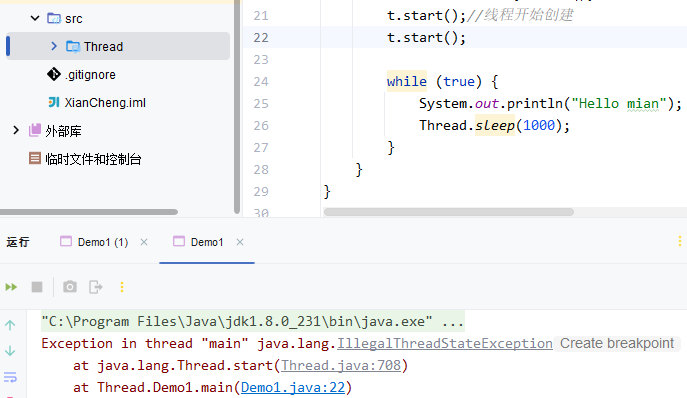Click the editor horizontal scrollbar
Screen dimensions: 687x398
click(449, 212)
